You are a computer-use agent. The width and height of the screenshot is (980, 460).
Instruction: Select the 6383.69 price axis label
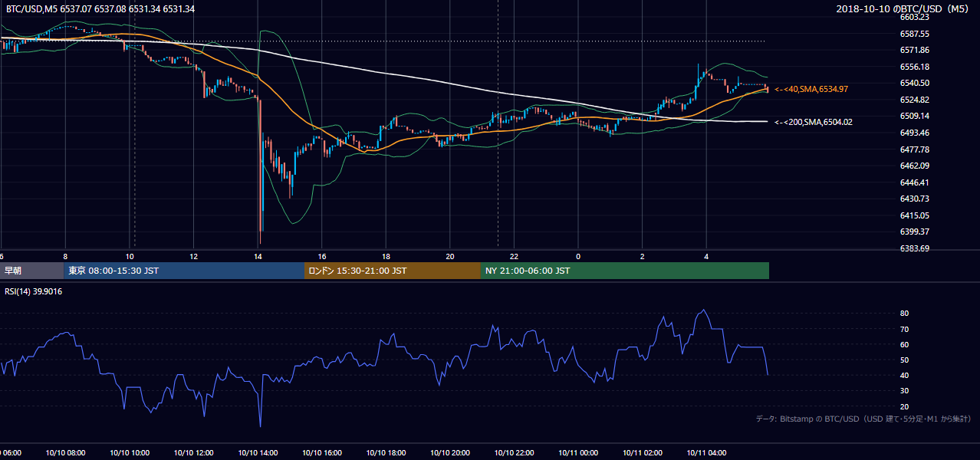[914, 248]
